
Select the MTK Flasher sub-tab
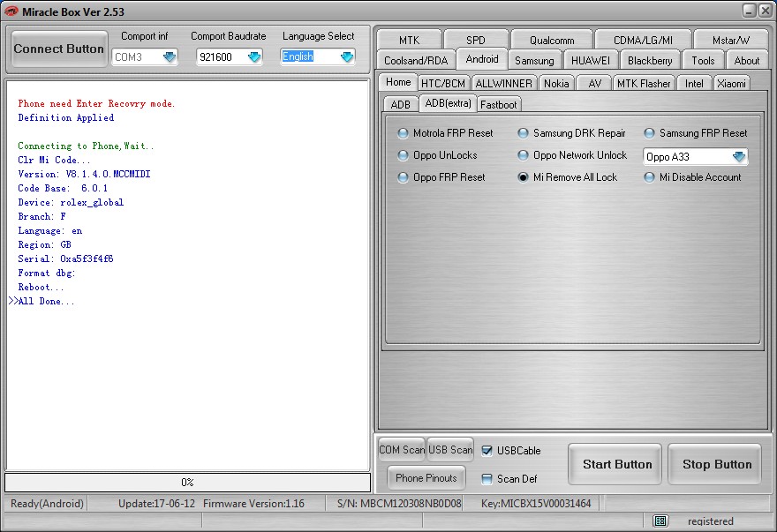click(643, 84)
